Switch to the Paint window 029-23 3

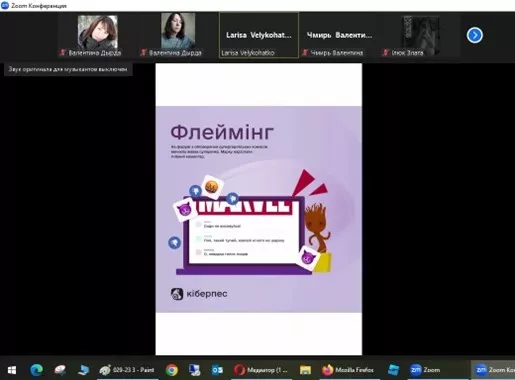click(x=127, y=370)
